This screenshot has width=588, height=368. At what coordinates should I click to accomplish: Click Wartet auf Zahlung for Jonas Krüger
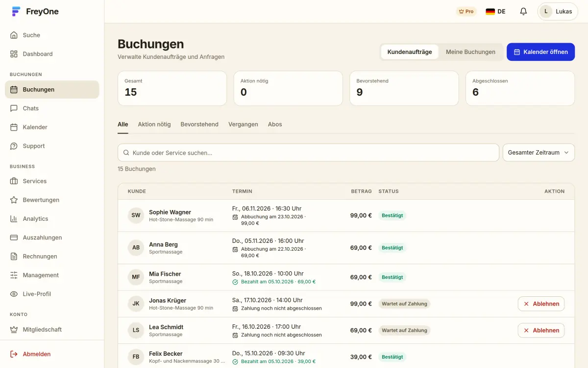click(404, 304)
